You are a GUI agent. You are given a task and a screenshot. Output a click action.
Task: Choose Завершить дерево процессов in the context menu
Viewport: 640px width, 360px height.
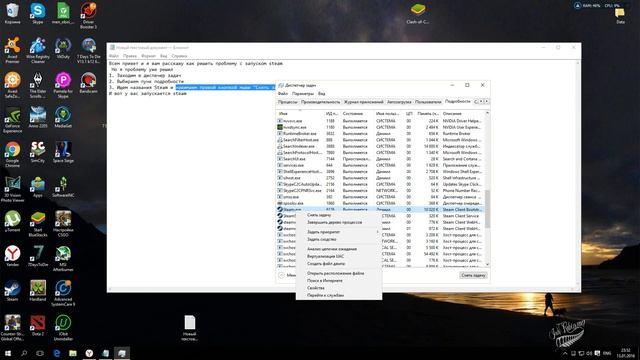(339, 222)
